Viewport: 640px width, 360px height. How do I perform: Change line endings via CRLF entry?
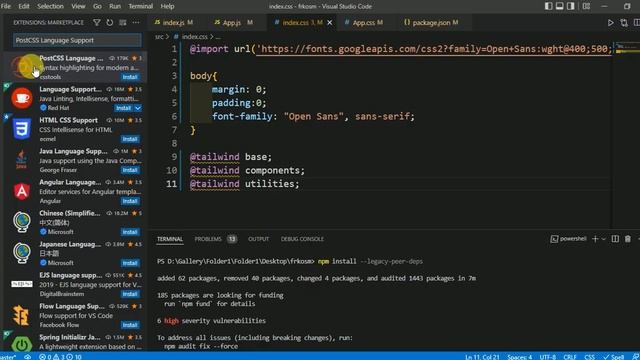pyautogui.click(x=570, y=357)
